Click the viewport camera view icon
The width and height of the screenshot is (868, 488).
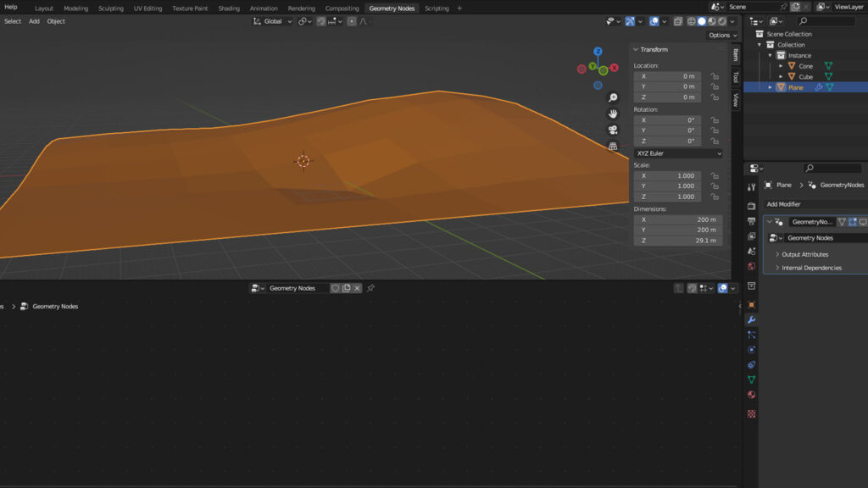click(x=613, y=130)
